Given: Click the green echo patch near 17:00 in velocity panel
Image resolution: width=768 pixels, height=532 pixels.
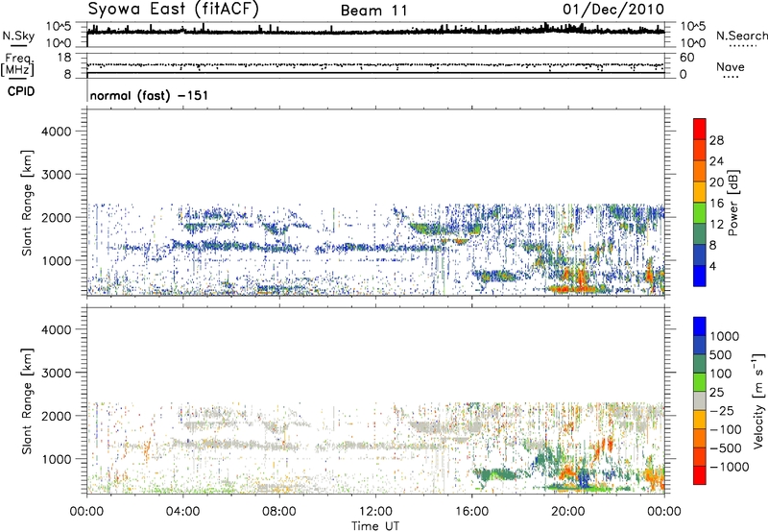Looking at the screenshot, I should pos(497,473).
